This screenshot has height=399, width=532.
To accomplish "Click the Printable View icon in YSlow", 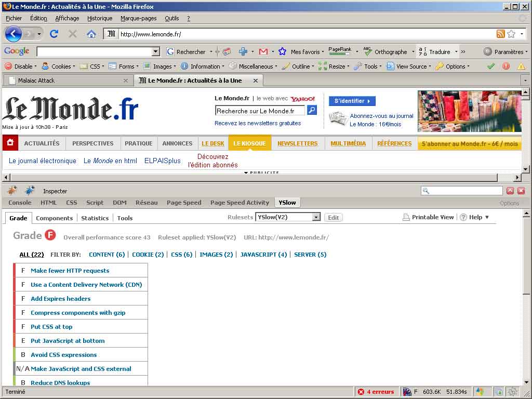I will [406, 217].
